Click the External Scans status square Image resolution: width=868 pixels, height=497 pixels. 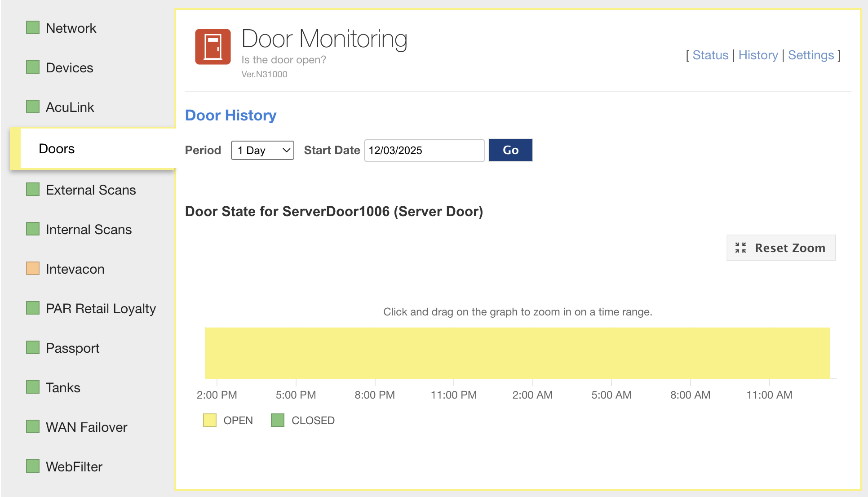point(33,189)
